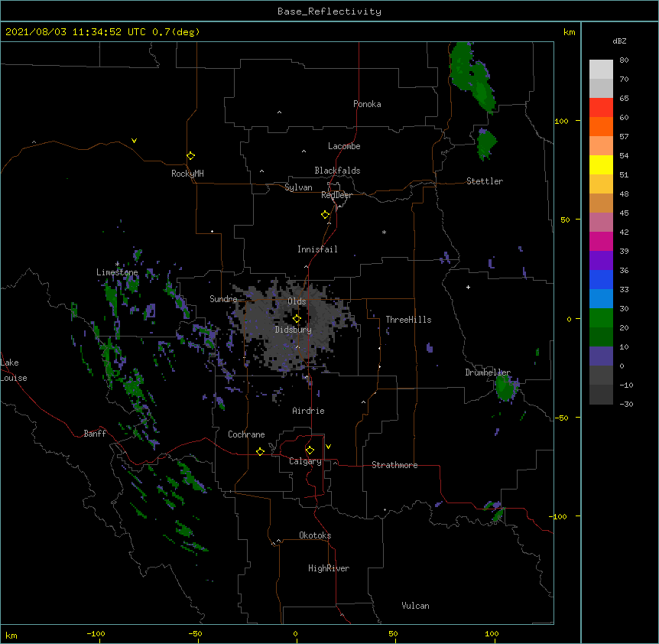Click the dBZ legend heading

click(x=619, y=41)
